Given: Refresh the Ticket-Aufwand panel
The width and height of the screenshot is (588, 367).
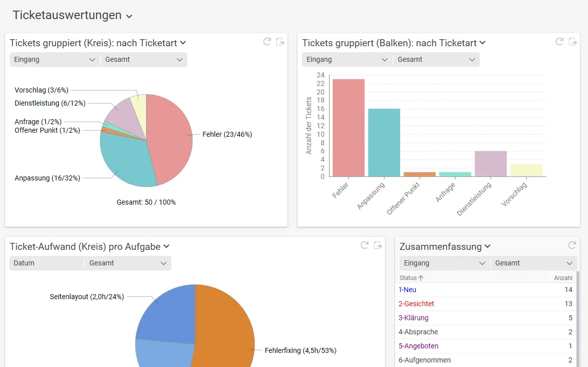Looking at the screenshot, I should tap(364, 245).
